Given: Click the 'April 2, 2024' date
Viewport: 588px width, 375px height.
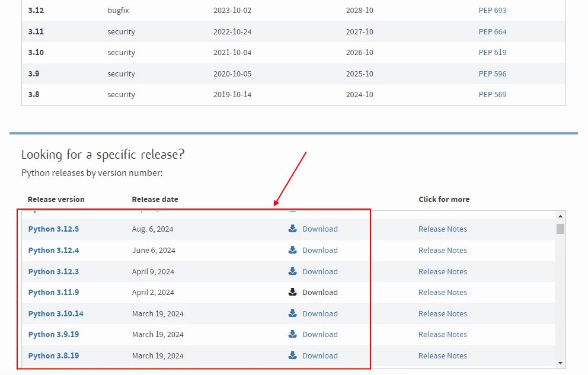Looking at the screenshot, I should 153,292.
